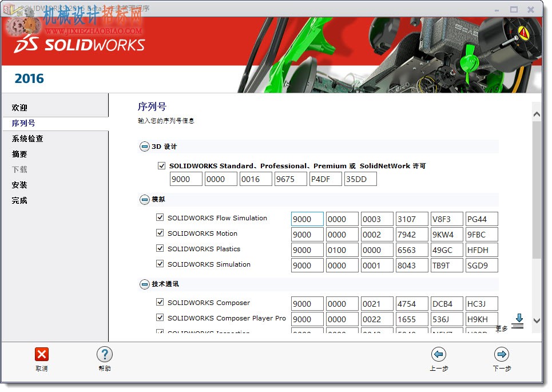Proceed with the Next right arrow icon

pos(502,355)
